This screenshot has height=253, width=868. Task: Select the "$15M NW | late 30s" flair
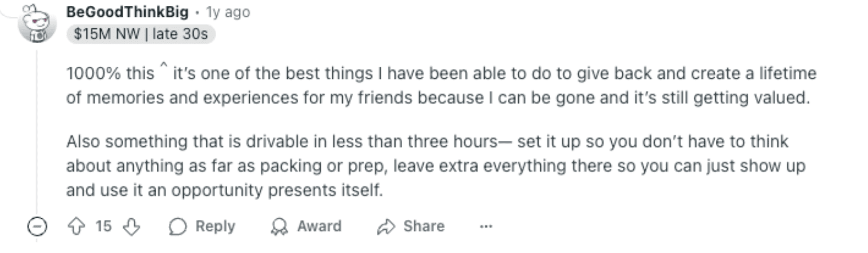141,34
